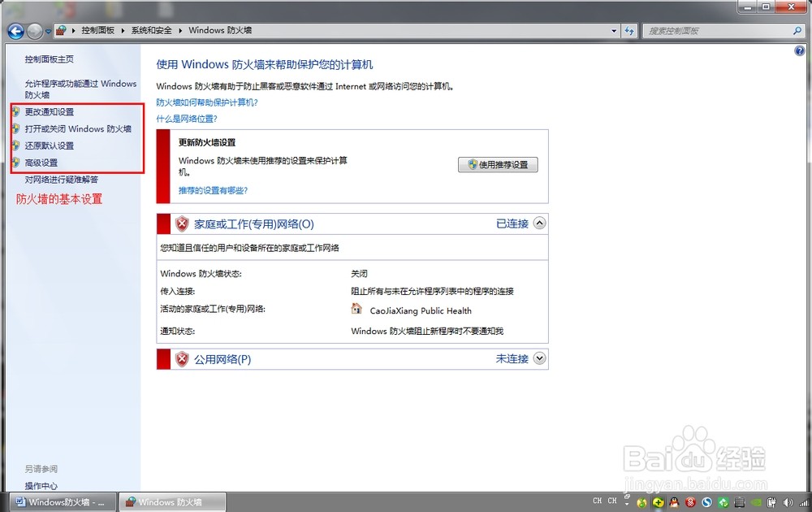Open 什么是网络位置? help link

pos(187,119)
